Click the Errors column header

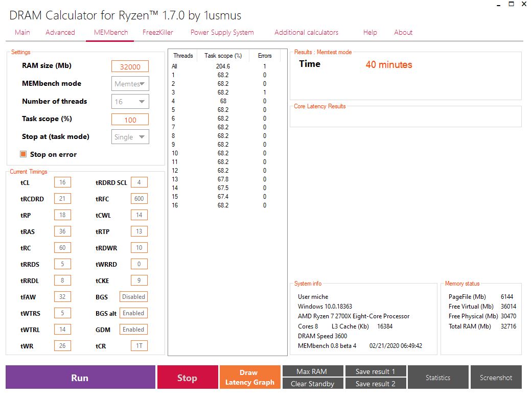[x=265, y=56]
